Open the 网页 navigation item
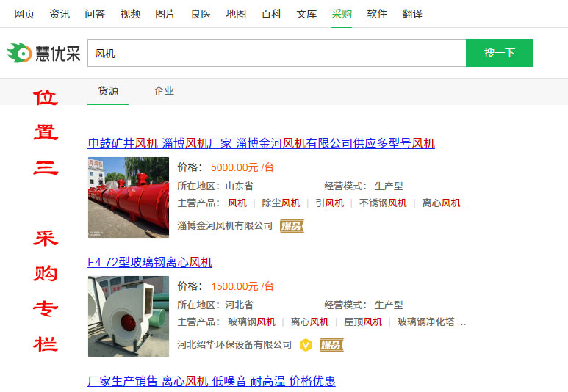Image resolution: width=568 pixels, height=392 pixels. (x=24, y=14)
